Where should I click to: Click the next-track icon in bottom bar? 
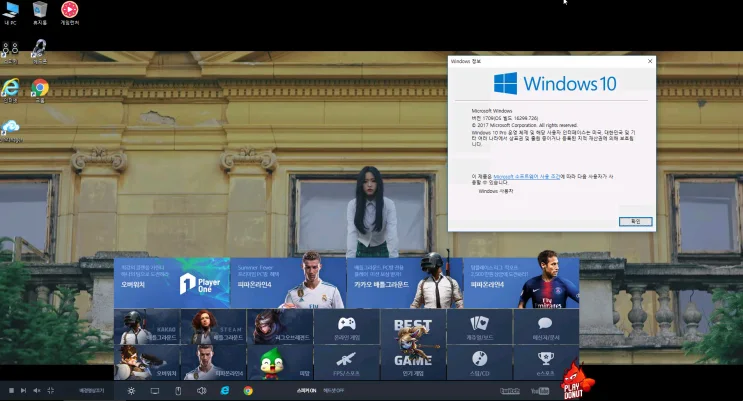tap(24, 391)
